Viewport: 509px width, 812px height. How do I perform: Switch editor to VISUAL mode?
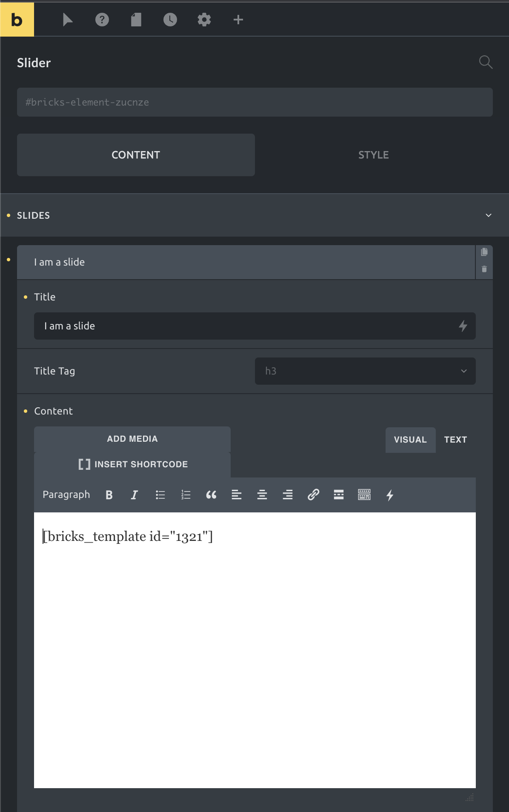click(x=410, y=440)
